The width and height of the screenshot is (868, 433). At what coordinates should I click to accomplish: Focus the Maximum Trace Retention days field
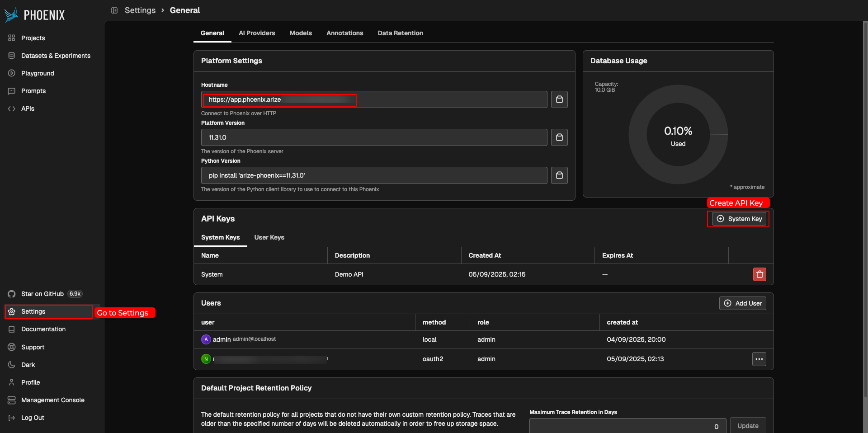click(627, 426)
